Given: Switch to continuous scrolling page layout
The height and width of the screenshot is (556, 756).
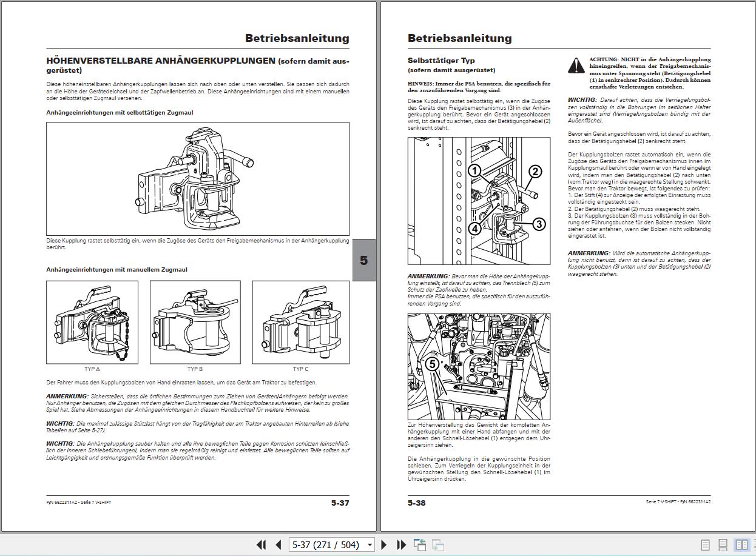Looking at the screenshot, I should tap(723, 545).
